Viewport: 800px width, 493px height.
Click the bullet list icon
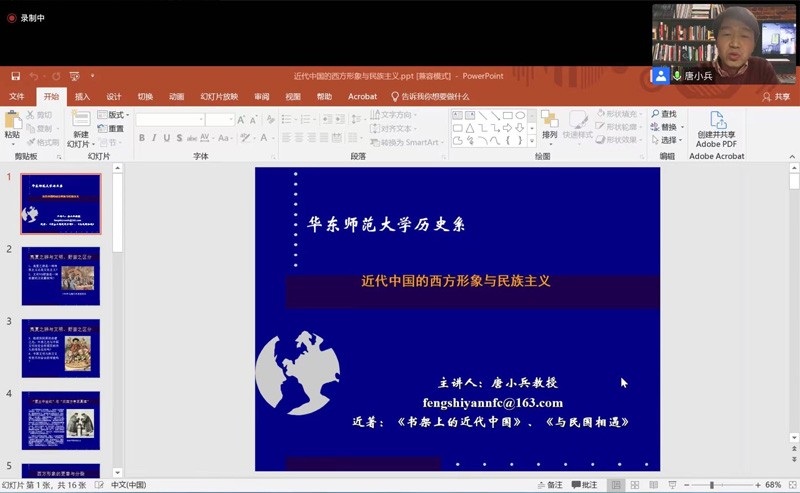pos(287,119)
